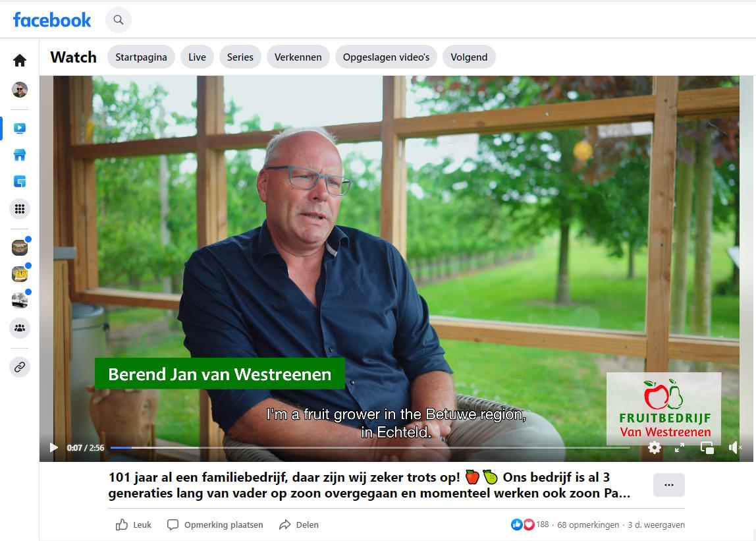Unmute the video speaker icon

coord(734,448)
